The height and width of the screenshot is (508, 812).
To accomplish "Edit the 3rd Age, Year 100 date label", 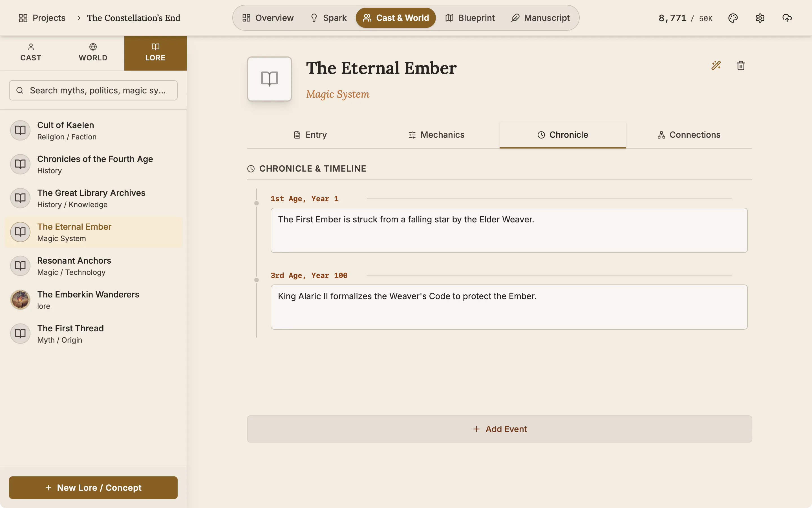I will [309, 275].
